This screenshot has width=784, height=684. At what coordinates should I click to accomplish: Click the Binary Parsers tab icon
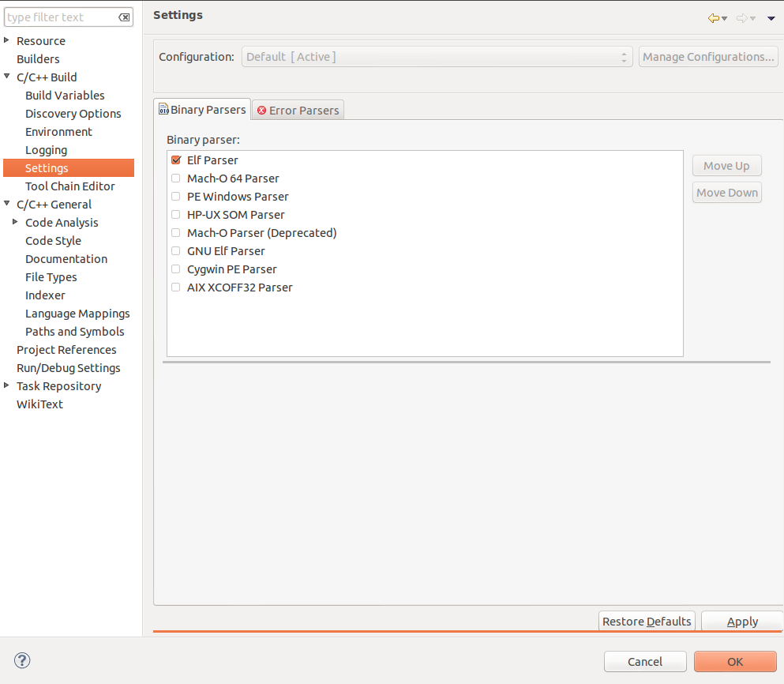163,108
